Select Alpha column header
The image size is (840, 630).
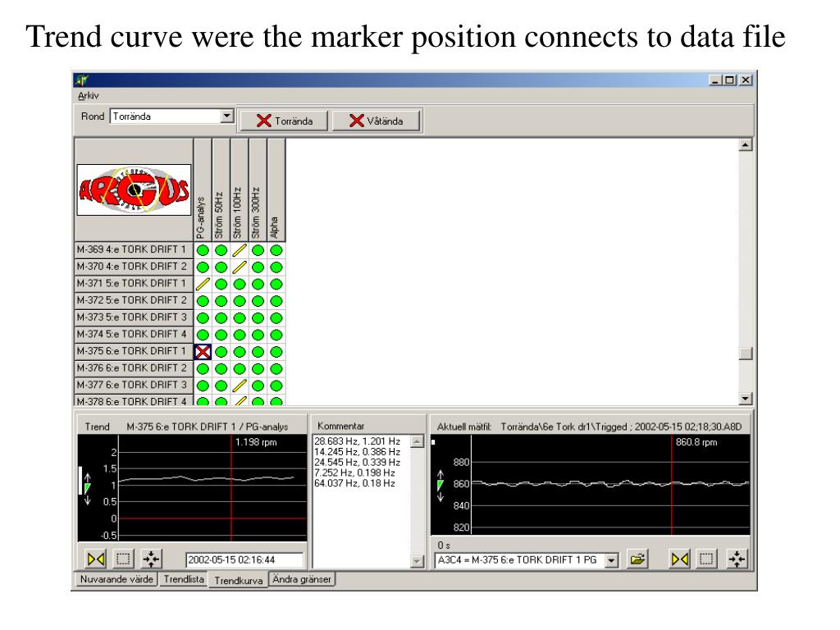[x=276, y=190]
